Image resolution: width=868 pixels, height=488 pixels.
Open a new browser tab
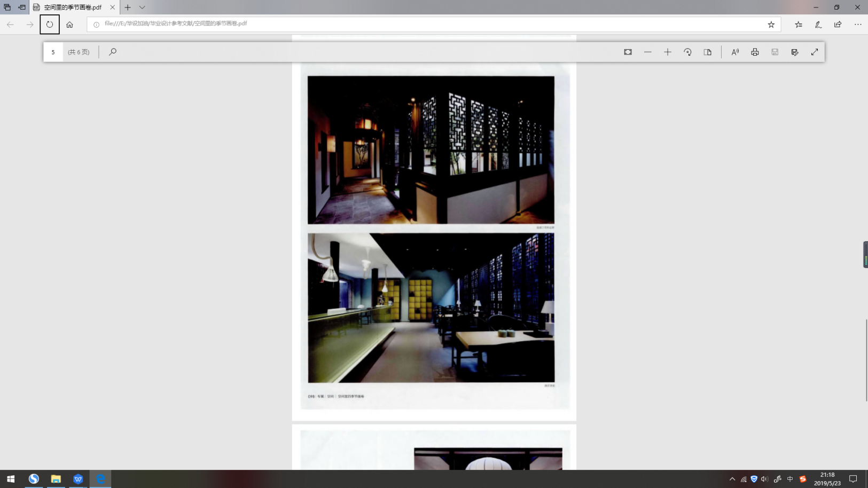[128, 7]
